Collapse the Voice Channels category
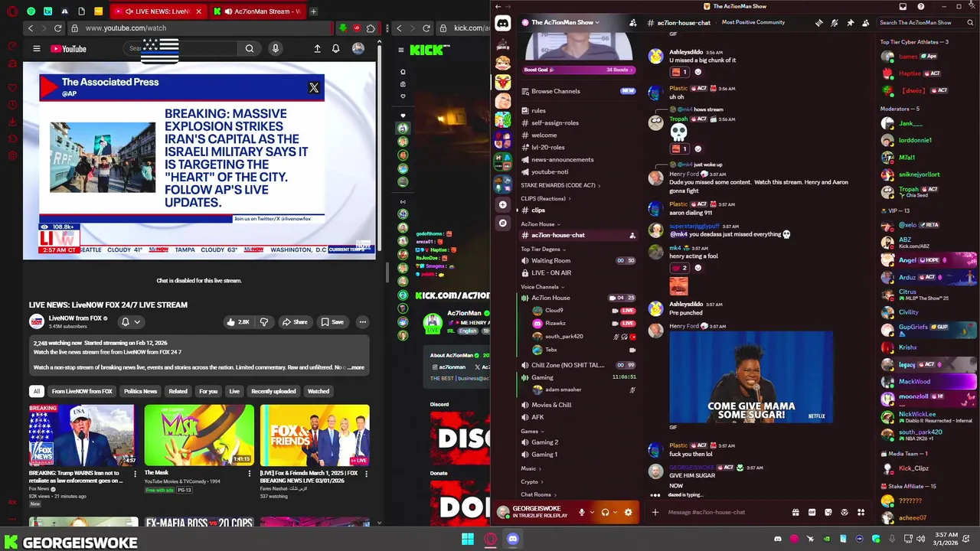This screenshot has height=551, width=980. pyautogui.click(x=543, y=287)
